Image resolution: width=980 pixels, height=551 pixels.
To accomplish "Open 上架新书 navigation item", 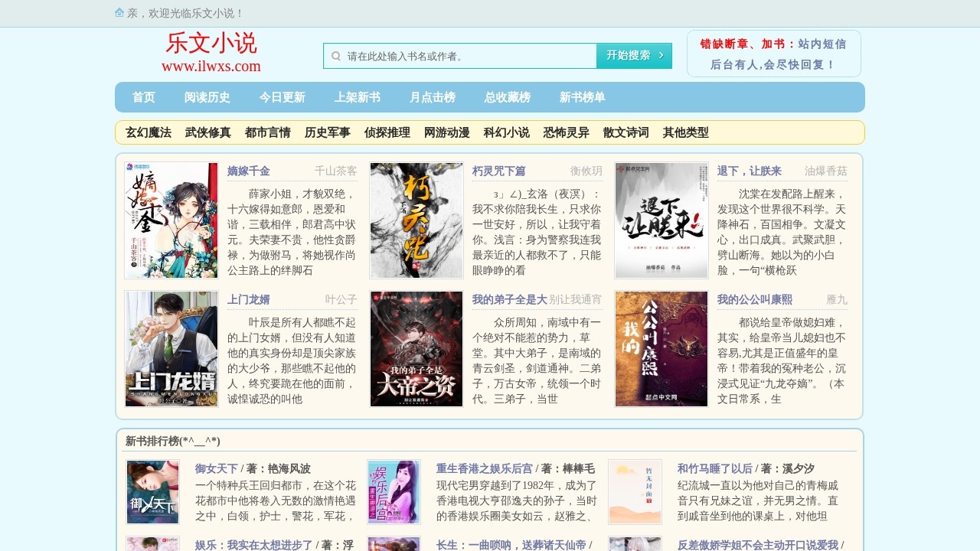I will coord(358,97).
